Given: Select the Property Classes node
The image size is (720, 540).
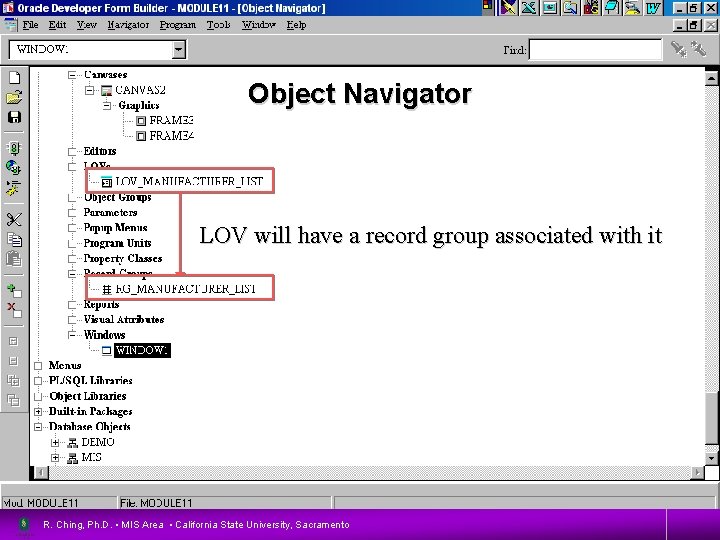Looking at the screenshot, I should click(x=123, y=259).
